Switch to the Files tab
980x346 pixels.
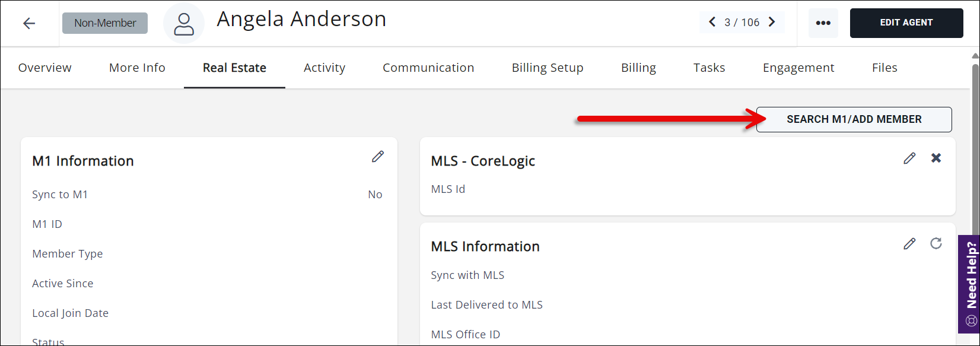coord(884,68)
